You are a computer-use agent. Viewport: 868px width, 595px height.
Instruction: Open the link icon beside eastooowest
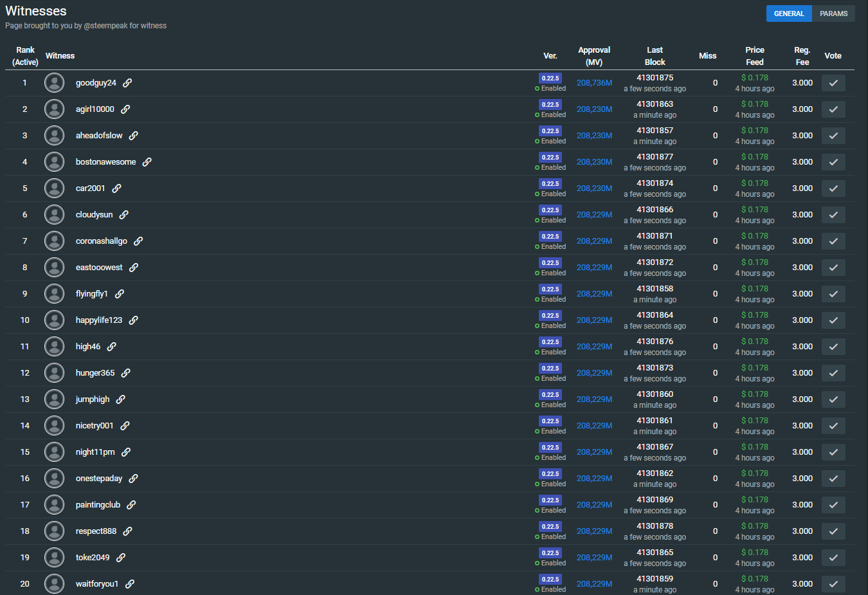133,268
